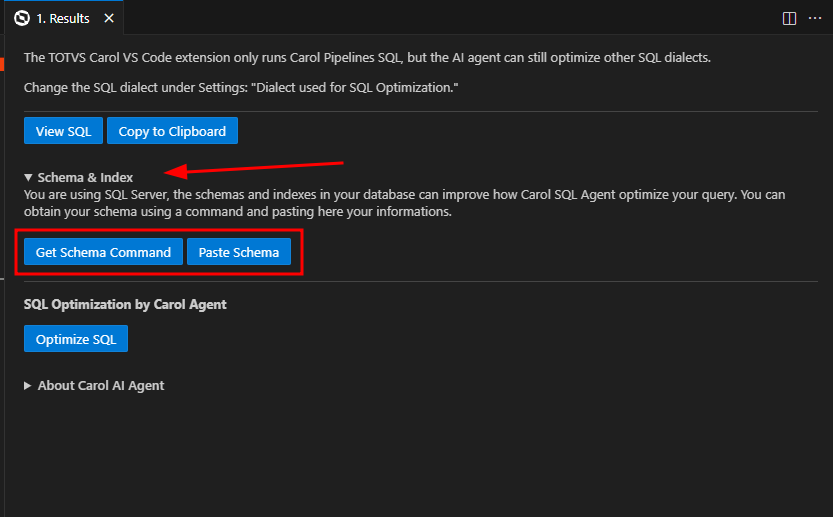Viewport: 833px width, 517px height.
Task: Run Optimize SQL
Action: 76,339
